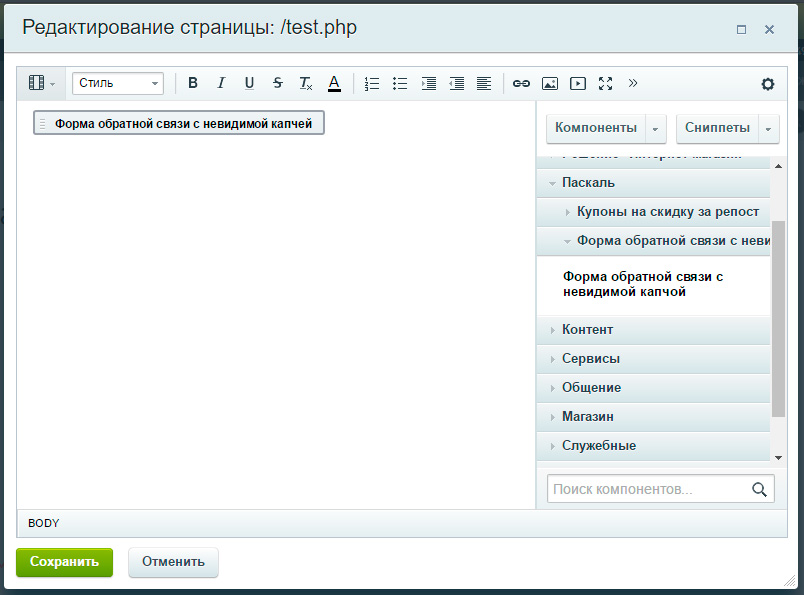Toggle underline formatting
Image resolution: width=804 pixels, height=595 pixels.
tap(249, 84)
